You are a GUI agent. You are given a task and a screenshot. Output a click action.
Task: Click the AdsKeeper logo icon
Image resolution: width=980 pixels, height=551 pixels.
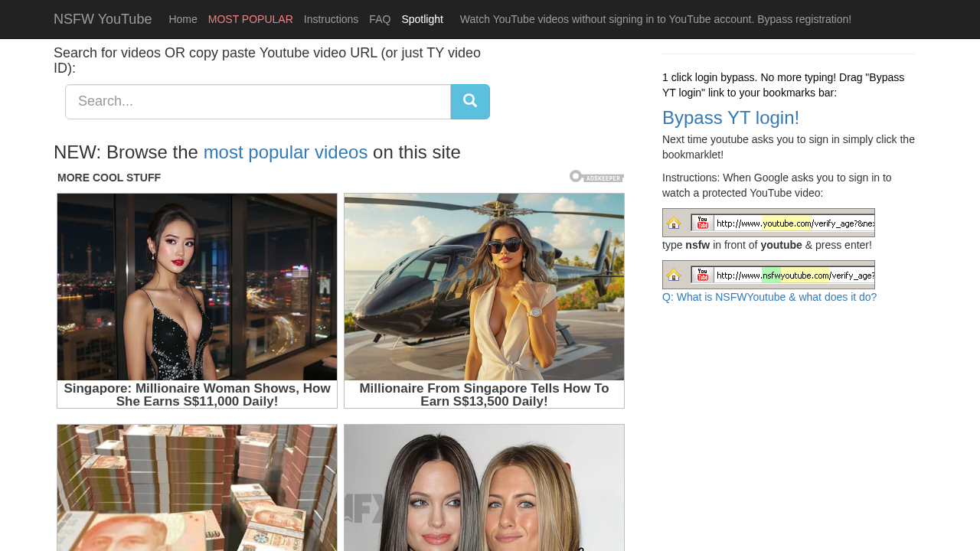tap(596, 177)
